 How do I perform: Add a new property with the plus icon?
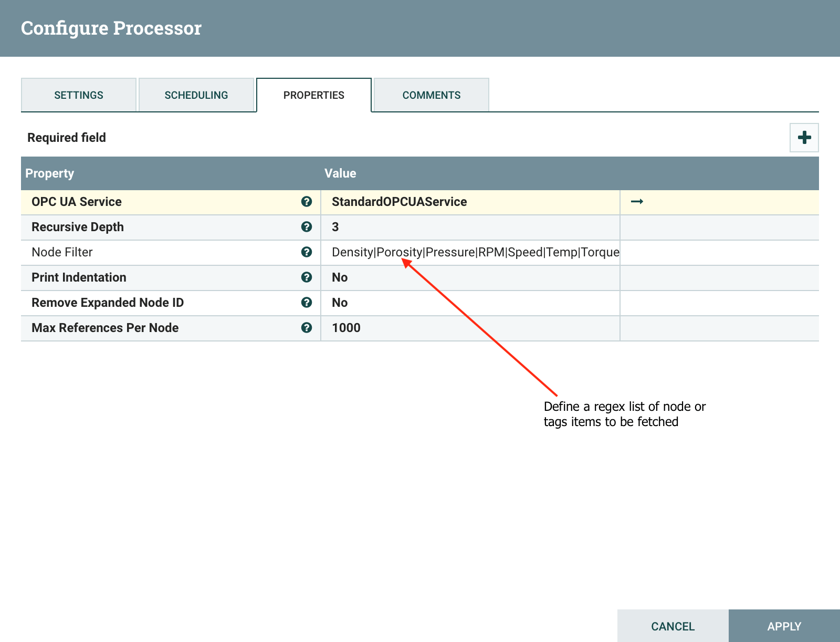coord(804,137)
